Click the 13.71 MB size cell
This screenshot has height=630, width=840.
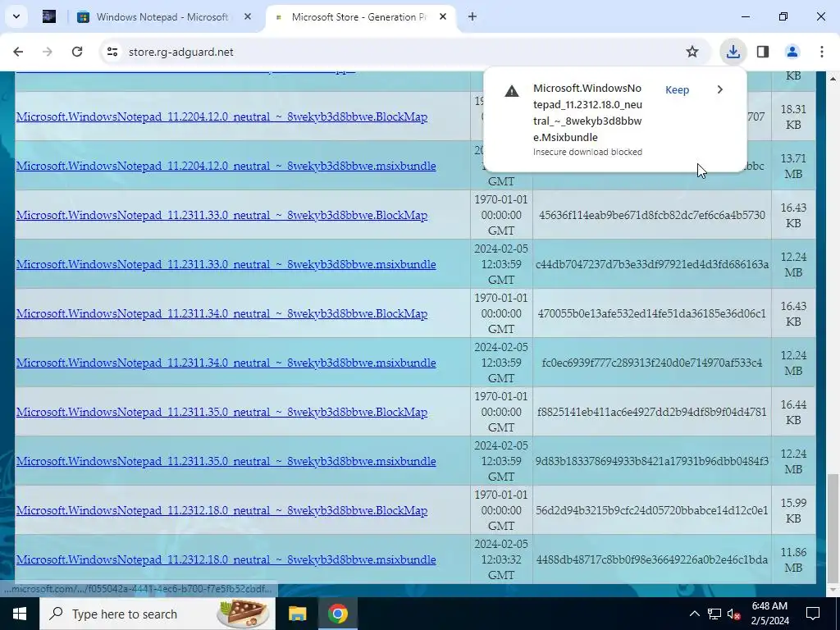(793, 166)
